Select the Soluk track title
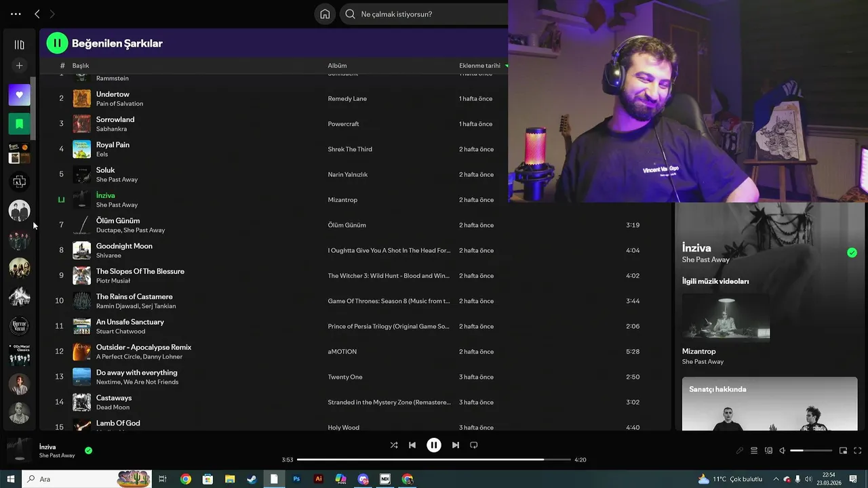 pos(105,170)
